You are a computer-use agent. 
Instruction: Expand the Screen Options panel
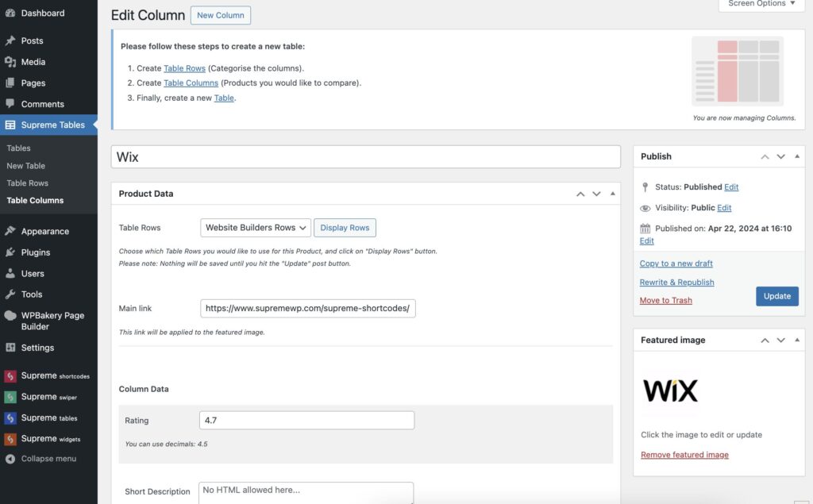[761, 4]
